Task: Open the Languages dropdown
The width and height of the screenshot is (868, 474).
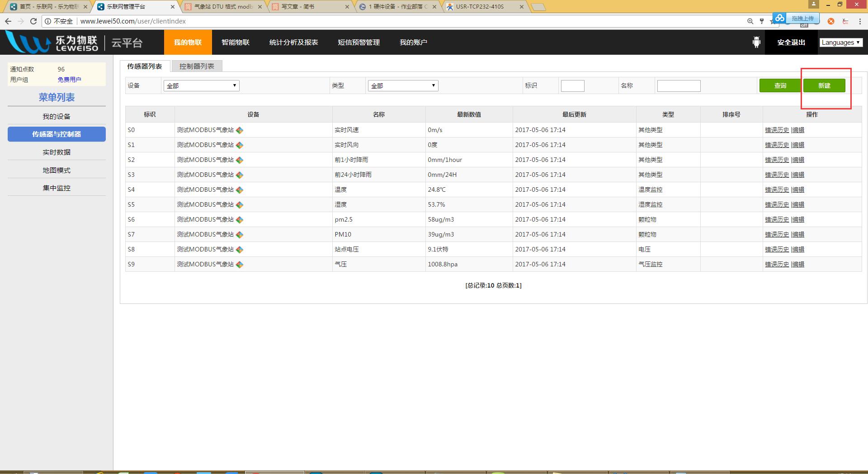Action: (841, 43)
